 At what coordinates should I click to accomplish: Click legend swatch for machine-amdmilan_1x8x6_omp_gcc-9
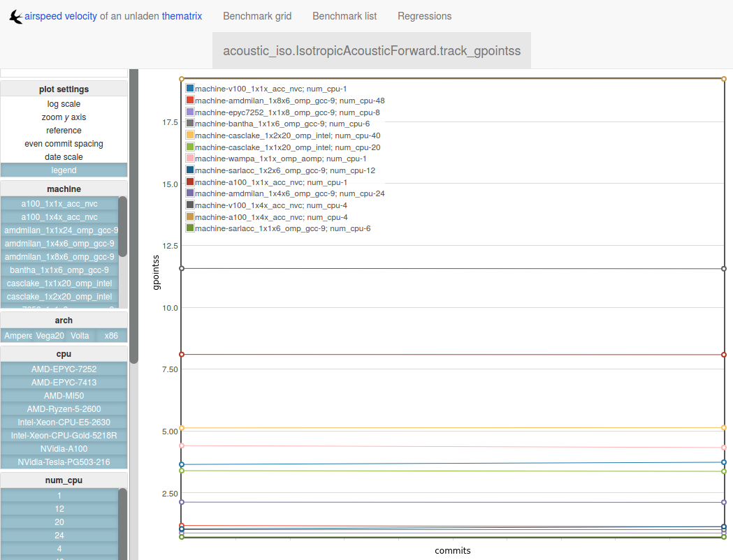coord(190,100)
